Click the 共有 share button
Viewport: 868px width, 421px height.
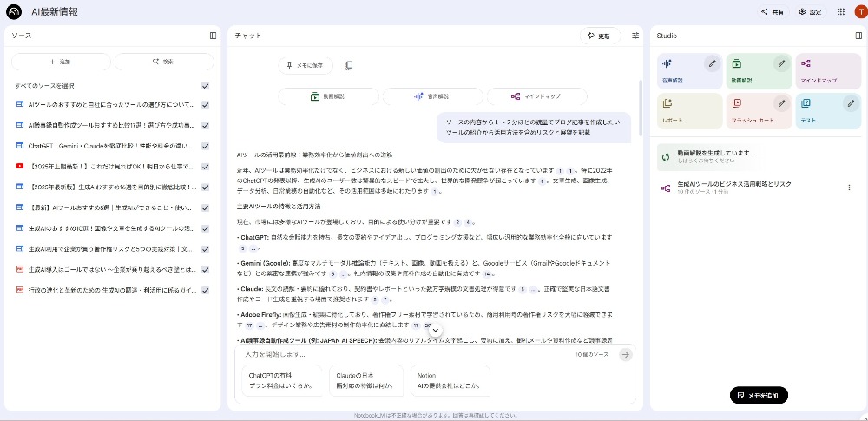point(772,12)
